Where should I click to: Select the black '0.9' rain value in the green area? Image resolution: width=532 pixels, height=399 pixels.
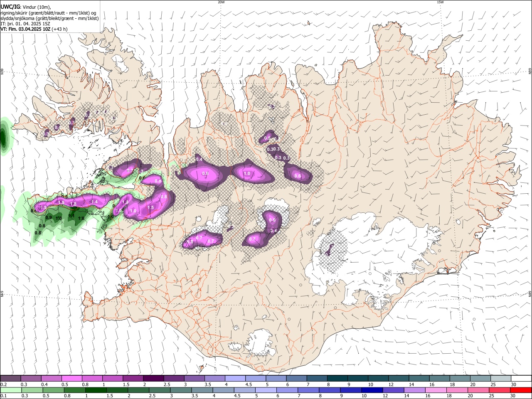click(49, 217)
